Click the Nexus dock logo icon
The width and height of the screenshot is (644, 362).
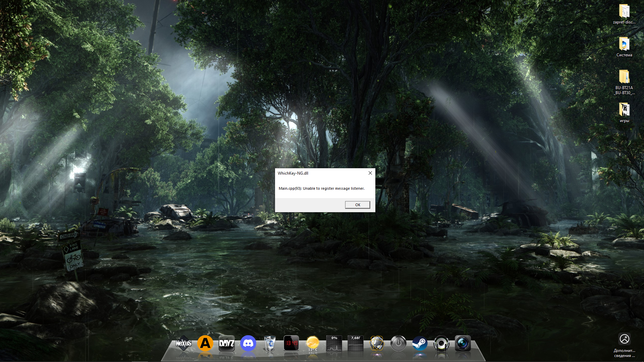tap(183, 343)
